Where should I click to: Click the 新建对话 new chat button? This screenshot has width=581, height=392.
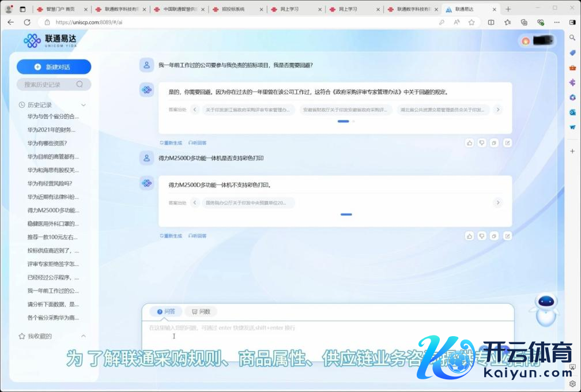click(54, 67)
